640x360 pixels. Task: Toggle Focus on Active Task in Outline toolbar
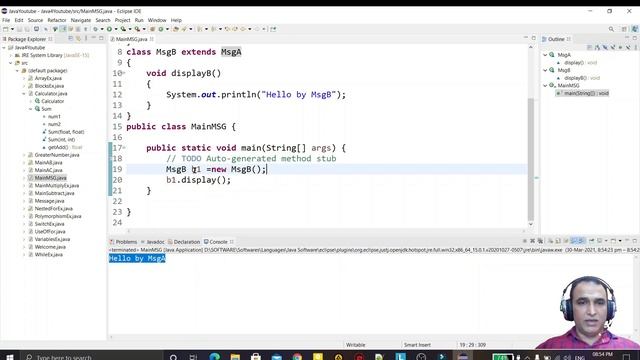[590, 47]
